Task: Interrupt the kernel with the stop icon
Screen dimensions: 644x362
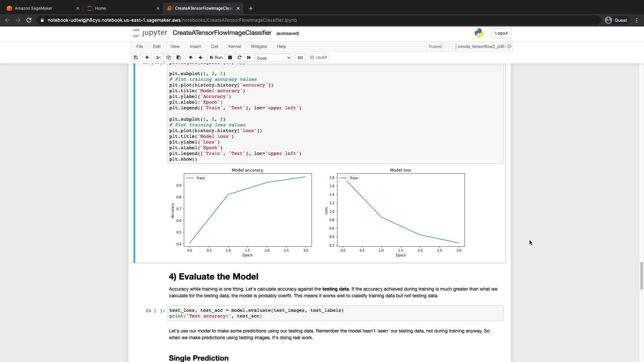Action: point(230,58)
